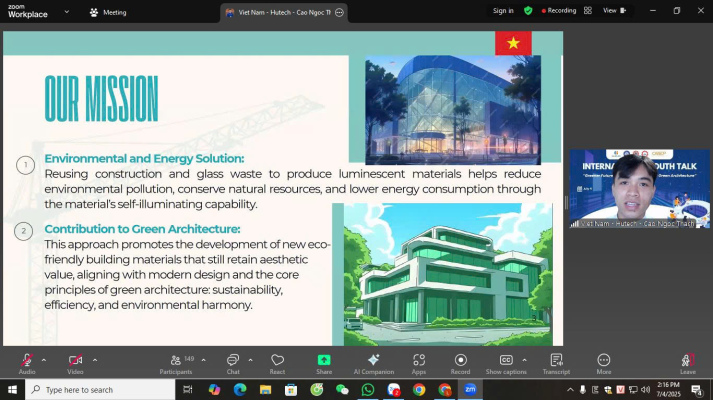Open the Participants panel
Image resolution: width=713 pixels, height=400 pixels.
pos(176,364)
